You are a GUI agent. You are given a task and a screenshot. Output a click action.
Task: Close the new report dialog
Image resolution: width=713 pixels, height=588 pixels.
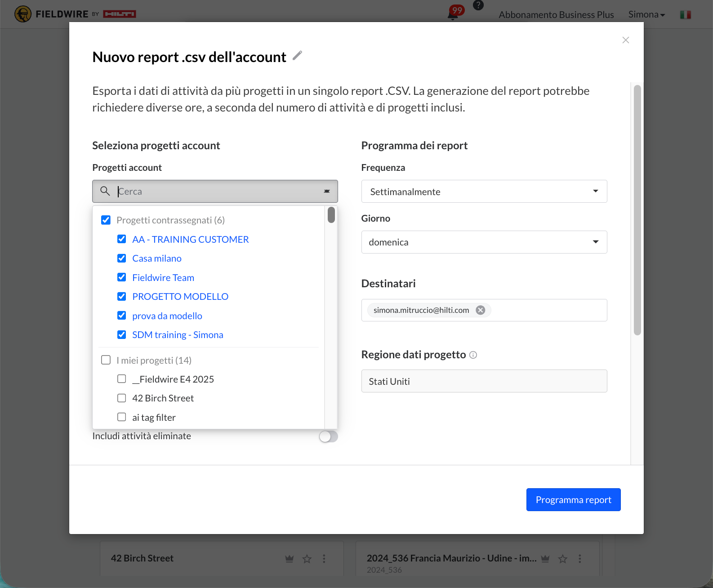pyautogui.click(x=625, y=40)
